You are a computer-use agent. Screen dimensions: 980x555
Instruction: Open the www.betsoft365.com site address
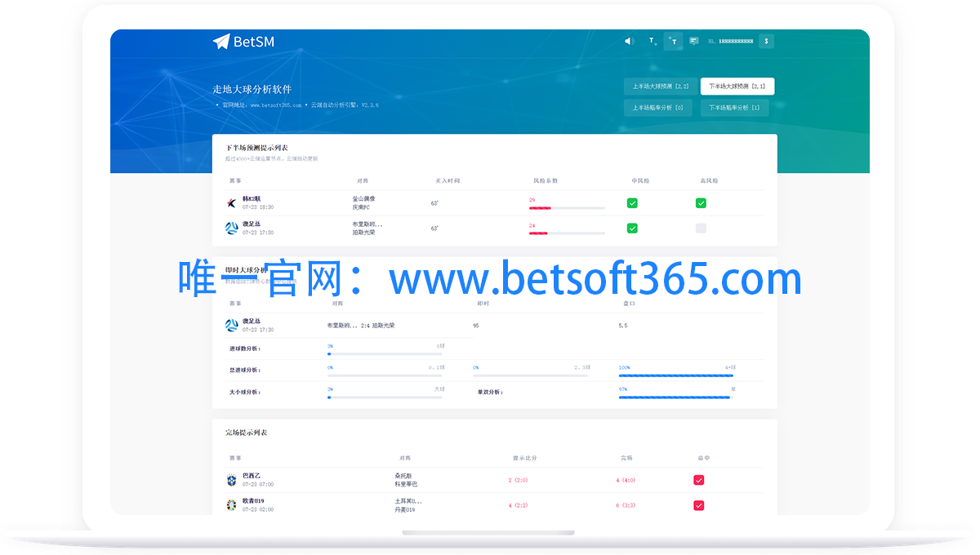pos(276,105)
